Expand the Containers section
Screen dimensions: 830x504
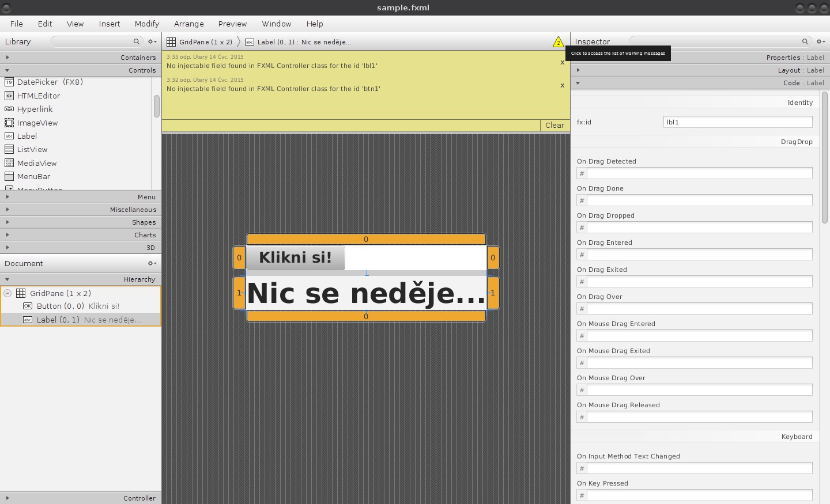pos(7,57)
